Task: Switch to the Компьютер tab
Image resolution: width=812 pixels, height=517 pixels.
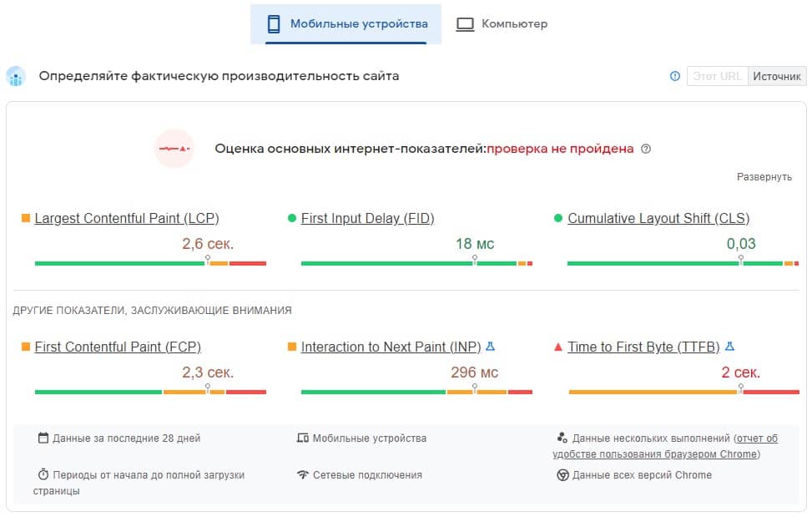Action: (x=501, y=24)
